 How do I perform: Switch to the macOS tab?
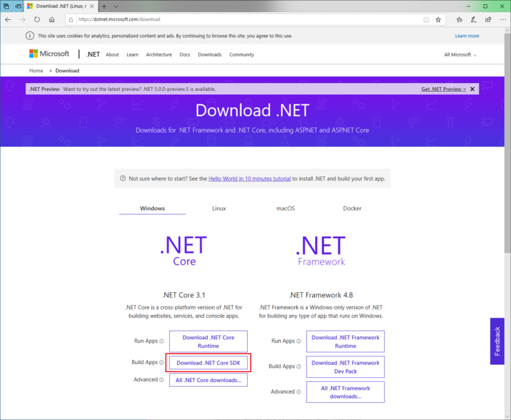[x=285, y=209]
